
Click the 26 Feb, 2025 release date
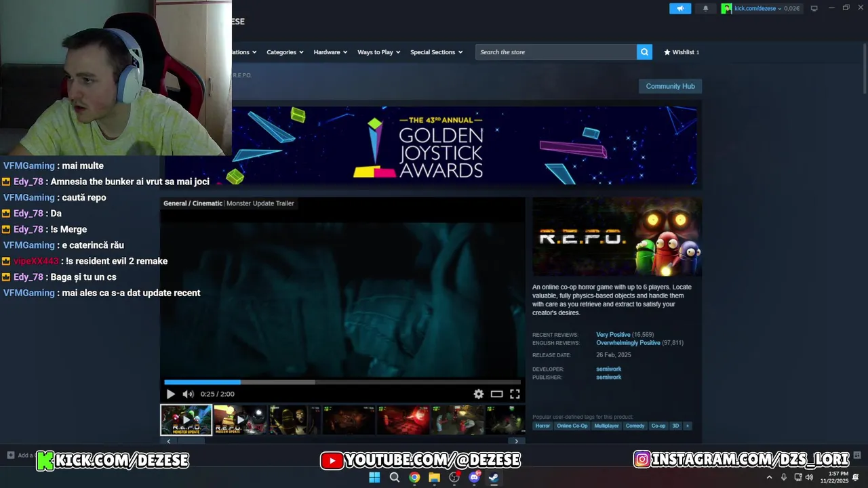pyautogui.click(x=613, y=355)
